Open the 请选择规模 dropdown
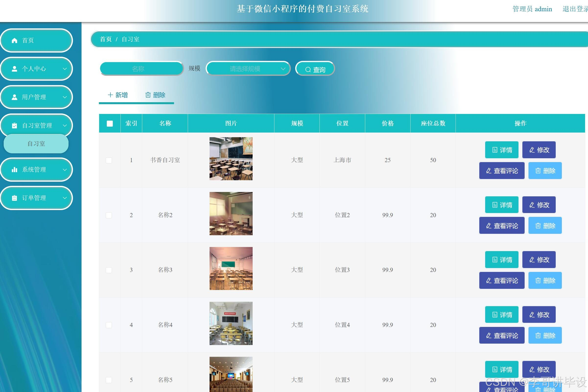 point(248,69)
